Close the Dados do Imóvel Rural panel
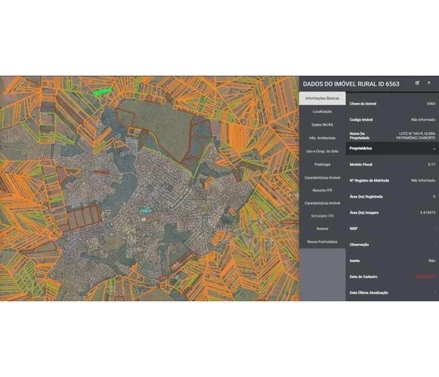439x377 pixels. point(429,83)
